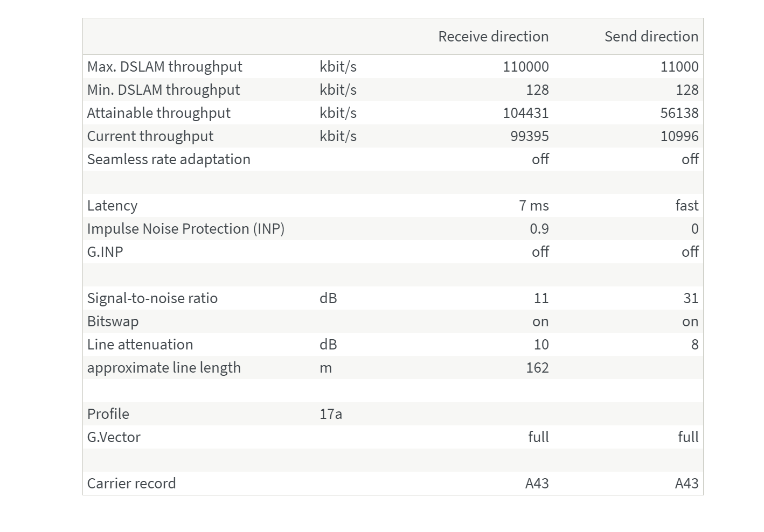Click the attainable receive value 104431

point(526,113)
